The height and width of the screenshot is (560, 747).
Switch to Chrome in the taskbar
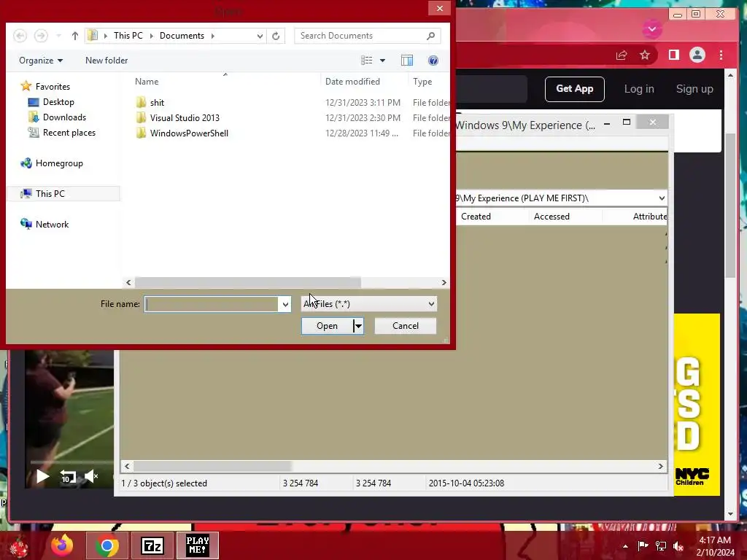tap(107, 545)
